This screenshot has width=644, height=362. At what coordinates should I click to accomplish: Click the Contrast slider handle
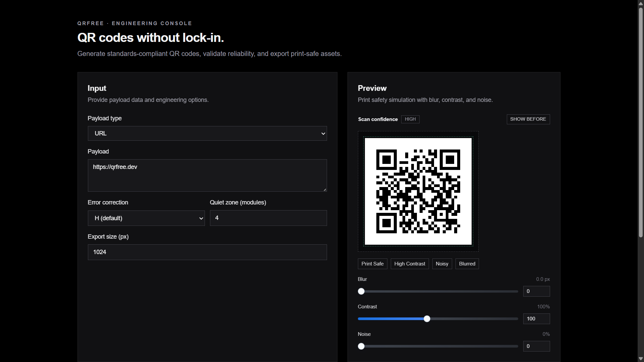pyautogui.click(x=427, y=319)
